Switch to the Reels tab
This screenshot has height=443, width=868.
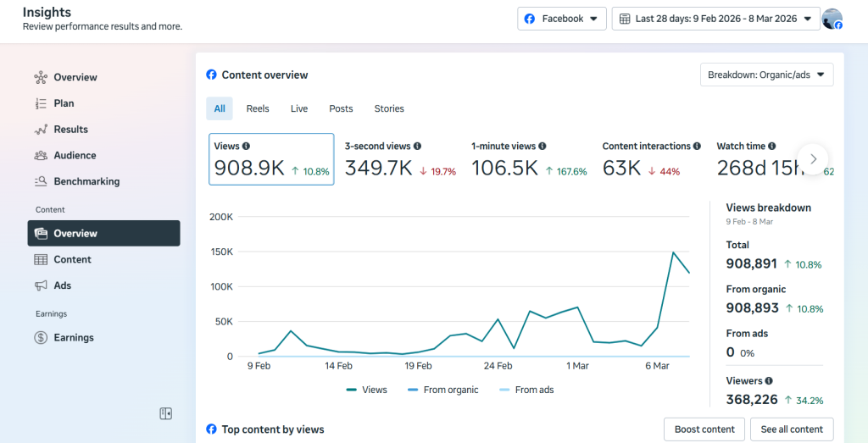258,108
